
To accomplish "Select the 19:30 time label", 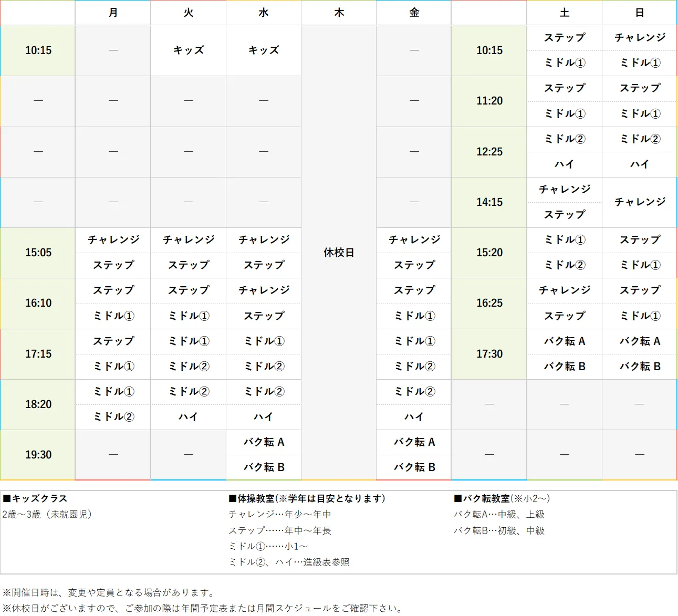I will pos(37,455).
